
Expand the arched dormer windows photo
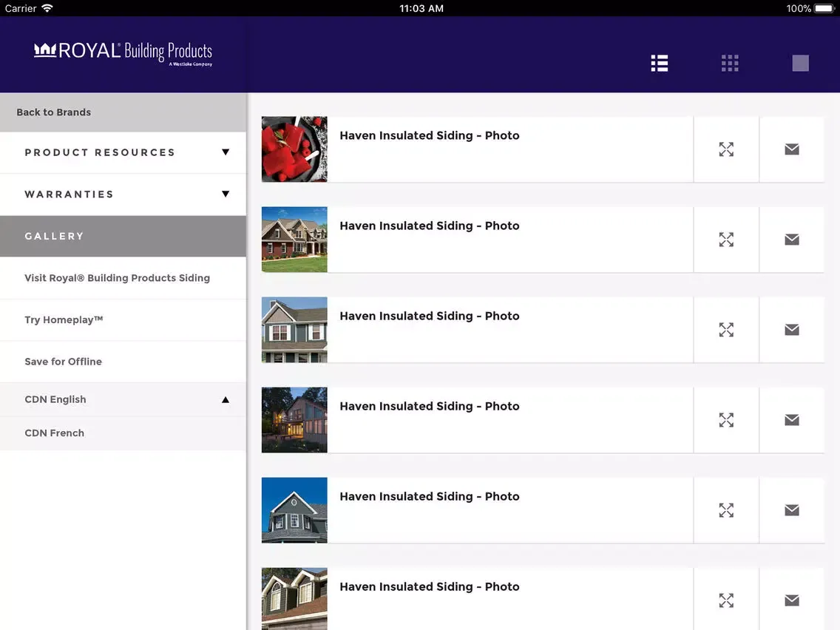(726, 600)
